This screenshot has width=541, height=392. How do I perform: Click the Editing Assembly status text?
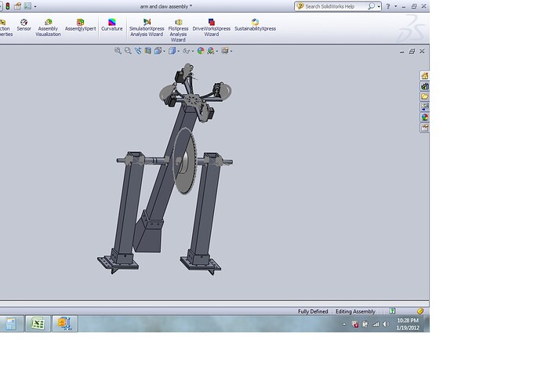click(355, 311)
